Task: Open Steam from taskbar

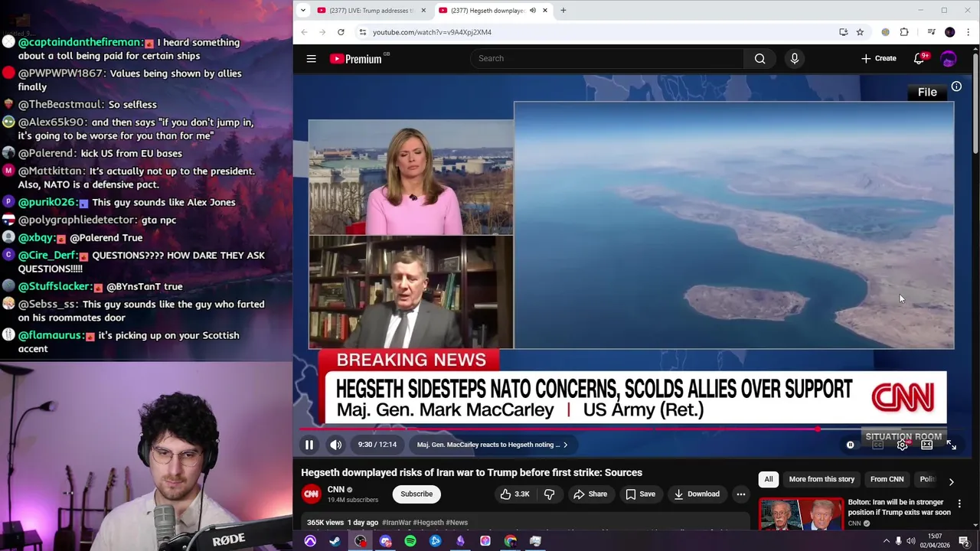Action: point(335,541)
